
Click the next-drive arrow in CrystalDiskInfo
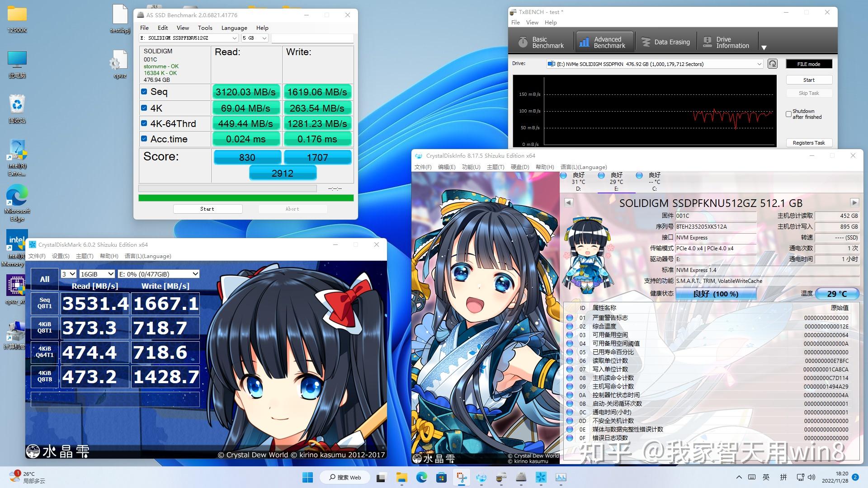854,203
